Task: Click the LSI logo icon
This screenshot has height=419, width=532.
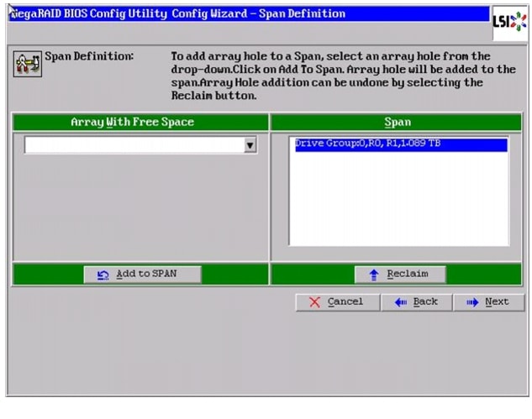Action: [x=509, y=22]
